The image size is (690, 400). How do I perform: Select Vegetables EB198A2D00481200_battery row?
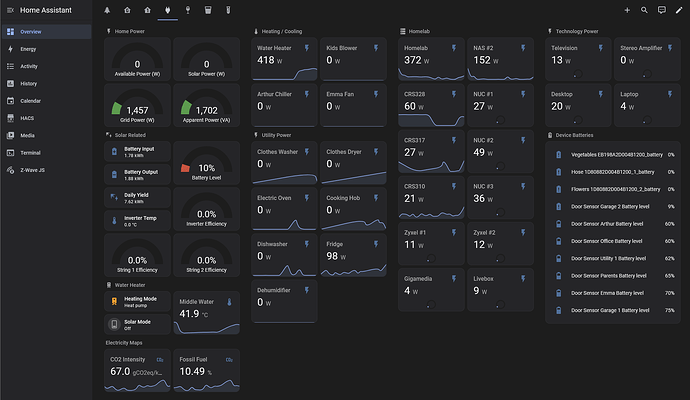coord(613,154)
